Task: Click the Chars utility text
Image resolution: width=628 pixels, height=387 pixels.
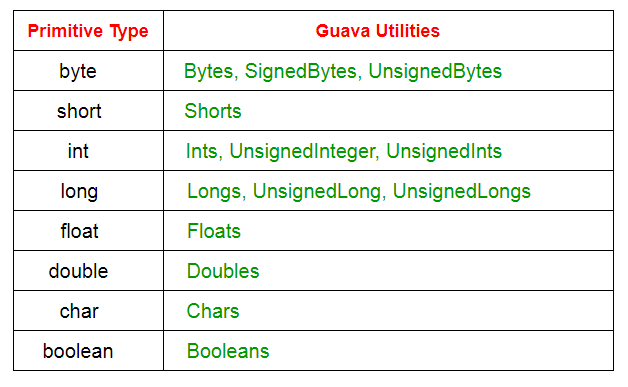Action: coord(213,311)
